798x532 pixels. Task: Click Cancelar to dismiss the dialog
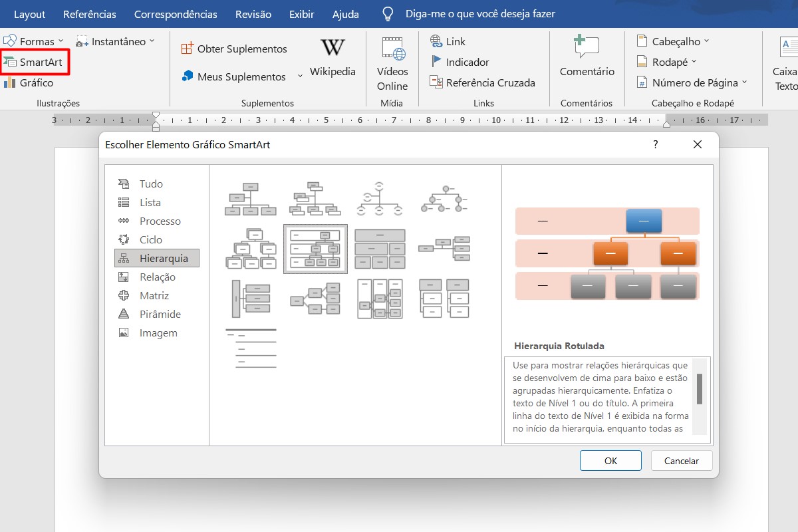coord(682,461)
